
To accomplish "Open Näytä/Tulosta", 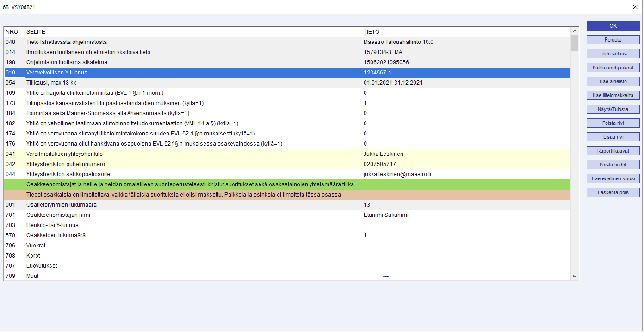I will pyautogui.click(x=613, y=109).
